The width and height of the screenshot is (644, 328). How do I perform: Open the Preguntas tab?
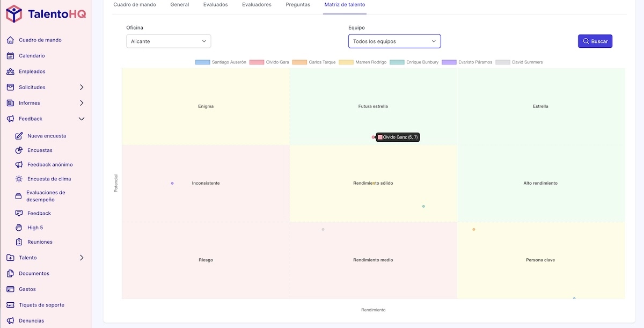click(x=297, y=4)
